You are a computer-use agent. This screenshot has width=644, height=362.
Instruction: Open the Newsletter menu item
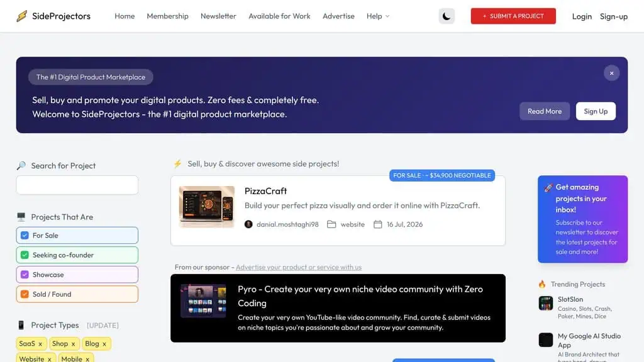[218, 16]
